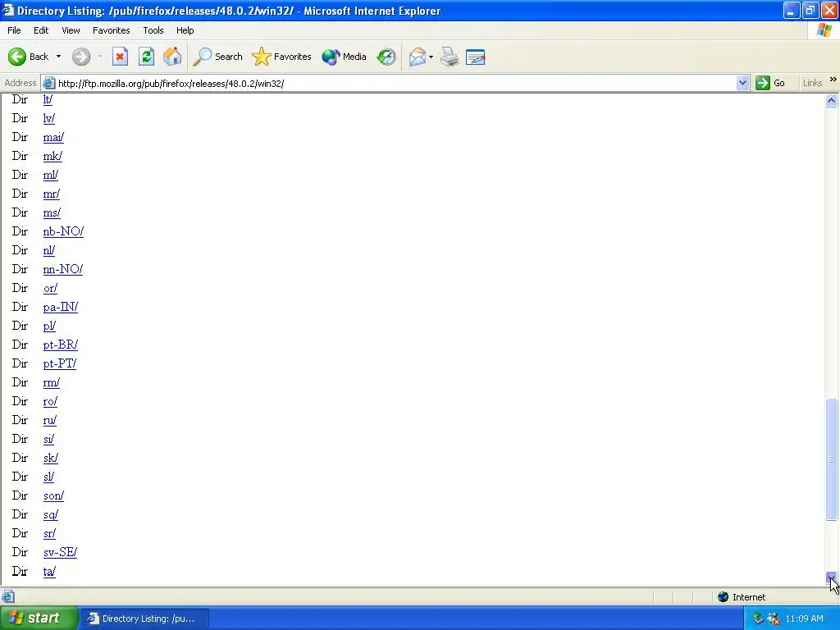
Task: Click the Safely Remove Hardware tray icon
Action: point(758,619)
